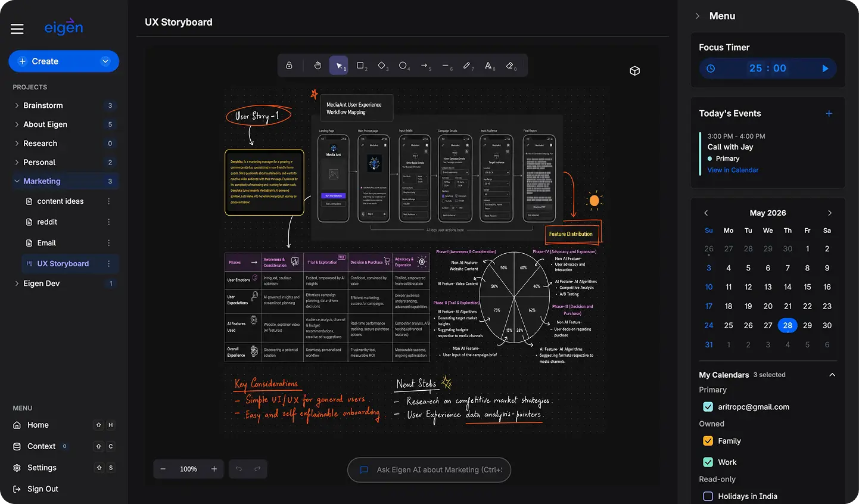The image size is (859, 504).
Task: Enable the Holidays in India calendar
Action: 708,496
